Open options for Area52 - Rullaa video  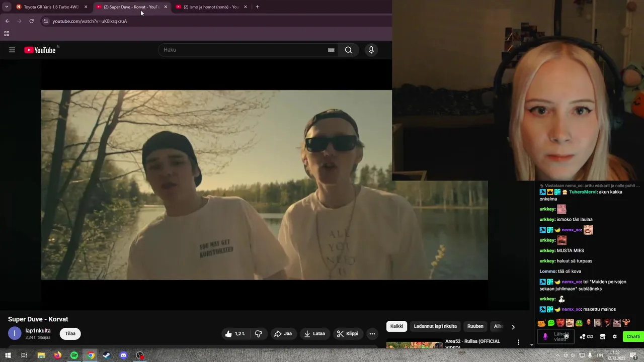click(x=518, y=342)
